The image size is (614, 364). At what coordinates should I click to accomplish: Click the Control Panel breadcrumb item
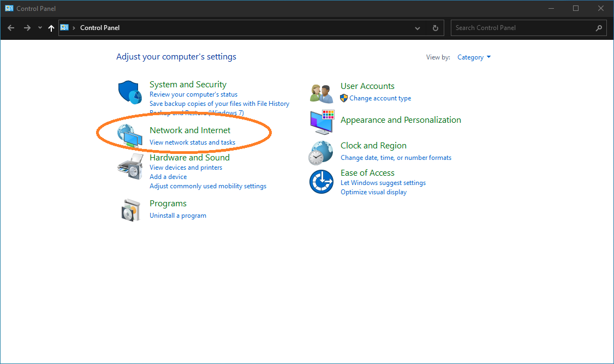click(x=100, y=28)
